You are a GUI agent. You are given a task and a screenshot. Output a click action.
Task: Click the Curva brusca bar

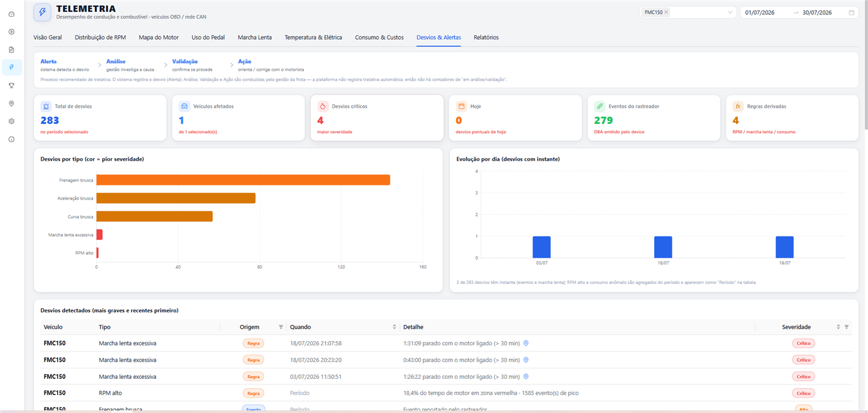pos(154,216)
